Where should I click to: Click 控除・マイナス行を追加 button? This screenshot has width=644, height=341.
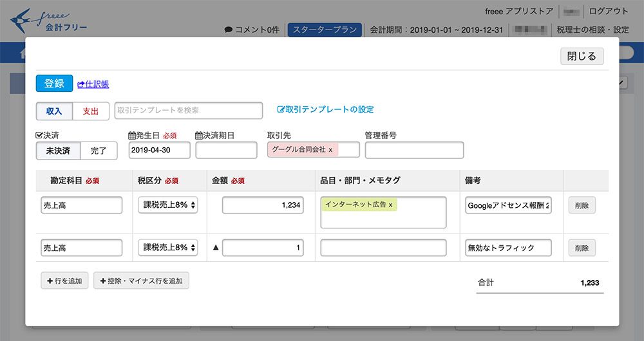[x=141, y=281]
